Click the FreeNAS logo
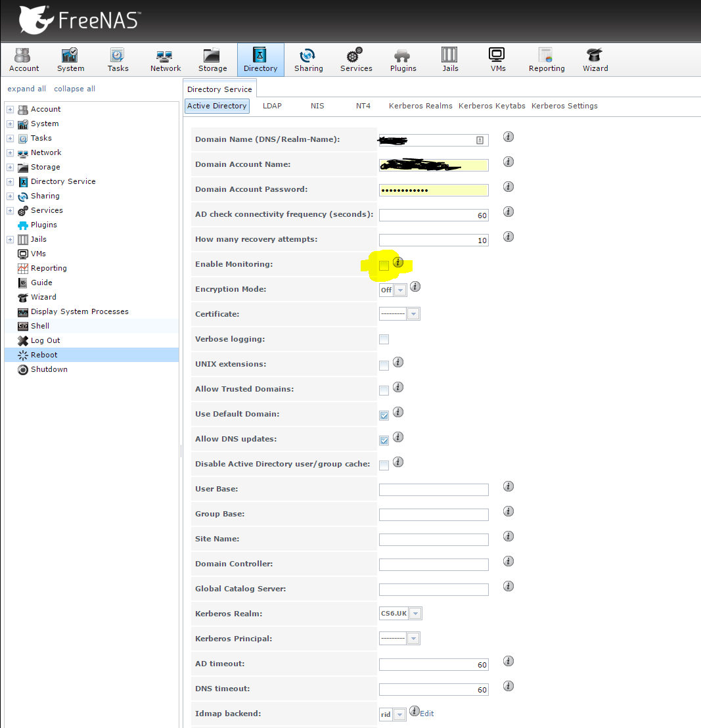 coord(79,20)
